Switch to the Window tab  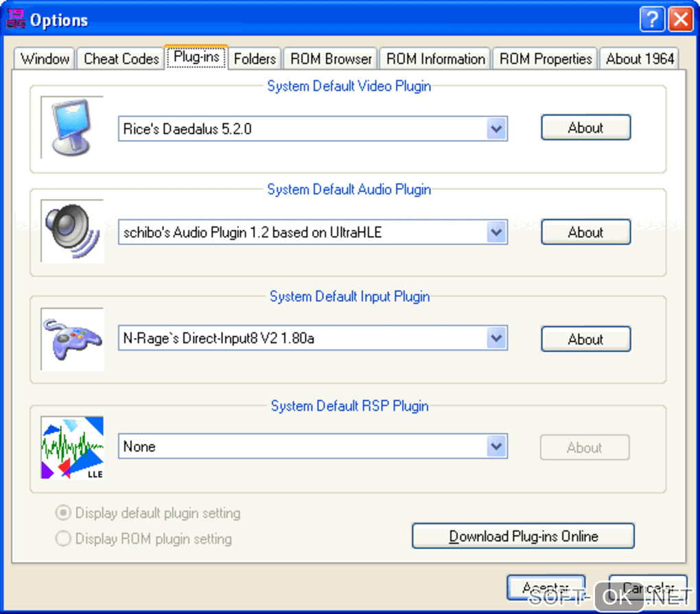click(45, 59)
